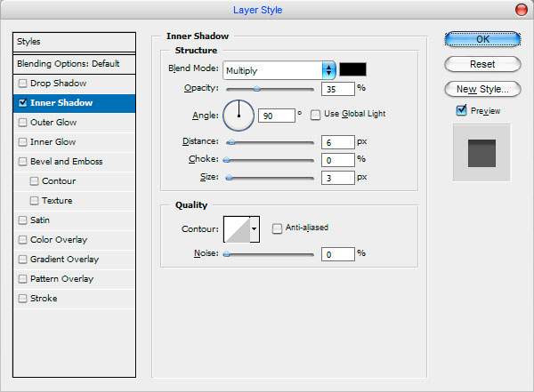
Task: Click the Reset button
Action: 482,64
